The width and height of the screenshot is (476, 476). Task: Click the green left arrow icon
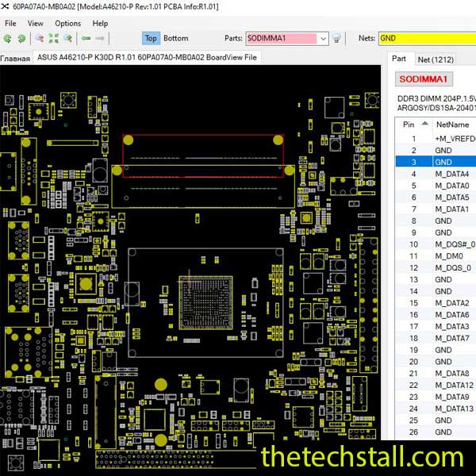(86, 38)
